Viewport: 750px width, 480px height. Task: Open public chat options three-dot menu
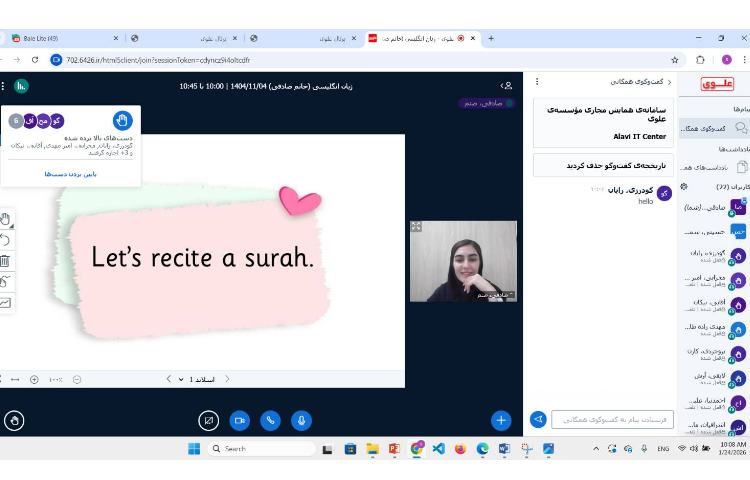point(537,82)
